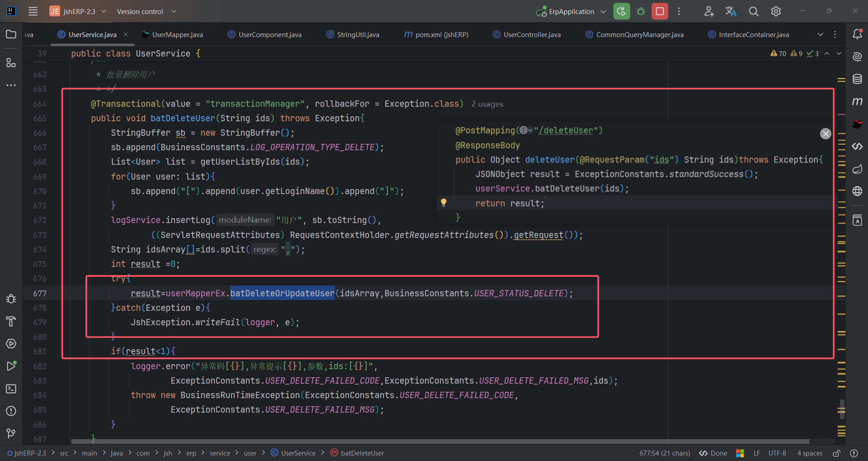Switch to pom.xml (jshERP) tab

click(436, 34)
